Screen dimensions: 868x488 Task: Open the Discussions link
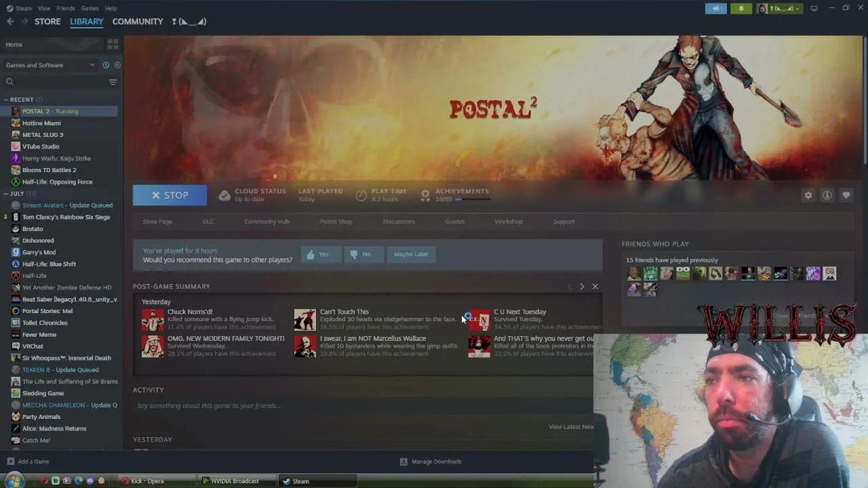[x=399, y=222]
